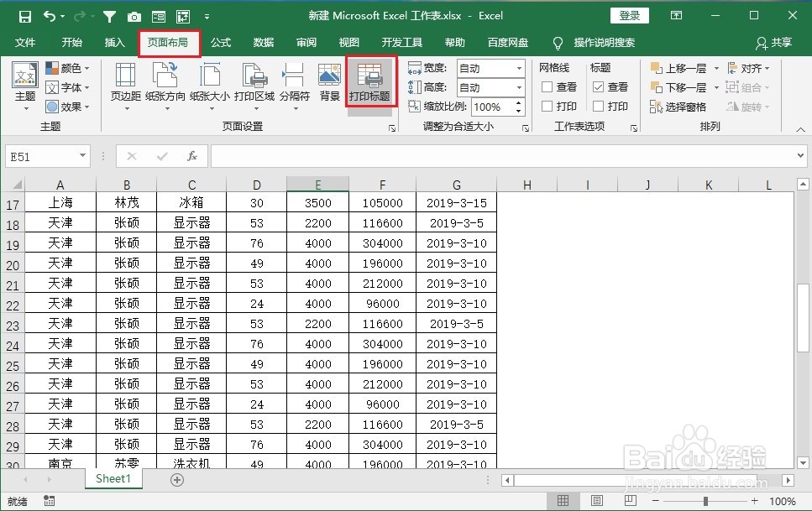Open the 分隔符 breaks tool
Screen dimensions: 812x511
point(294,86)
